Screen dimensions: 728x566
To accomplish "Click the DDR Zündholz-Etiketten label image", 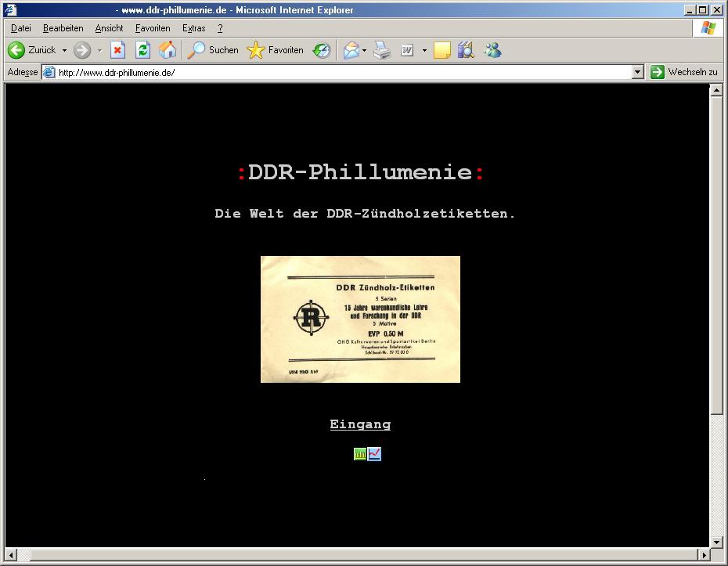I will point(360,319).
